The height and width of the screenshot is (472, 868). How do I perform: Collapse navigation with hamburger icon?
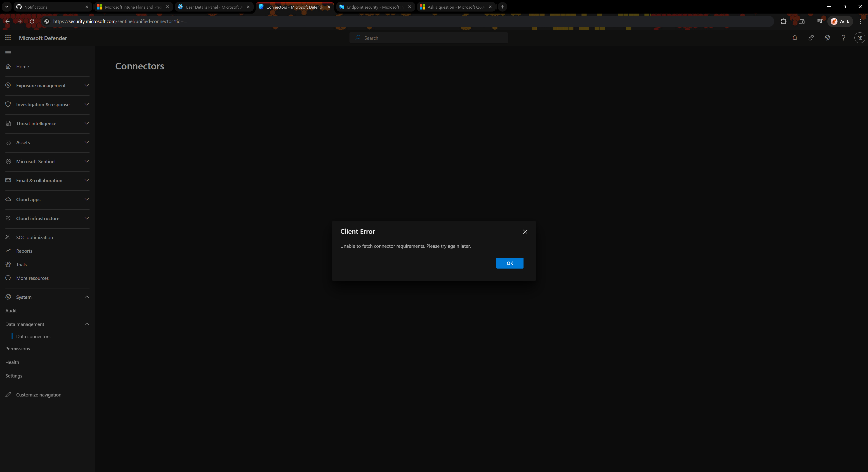coord(8,52)
